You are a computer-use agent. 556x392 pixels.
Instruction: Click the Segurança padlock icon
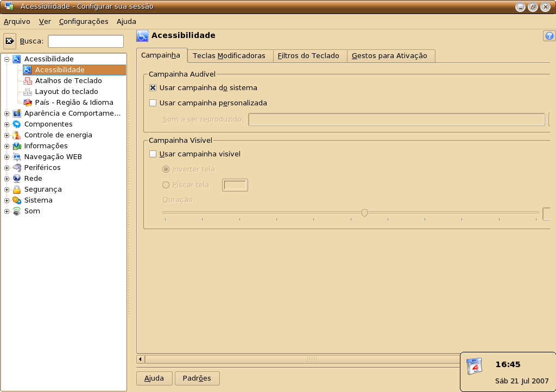(17, 189)
